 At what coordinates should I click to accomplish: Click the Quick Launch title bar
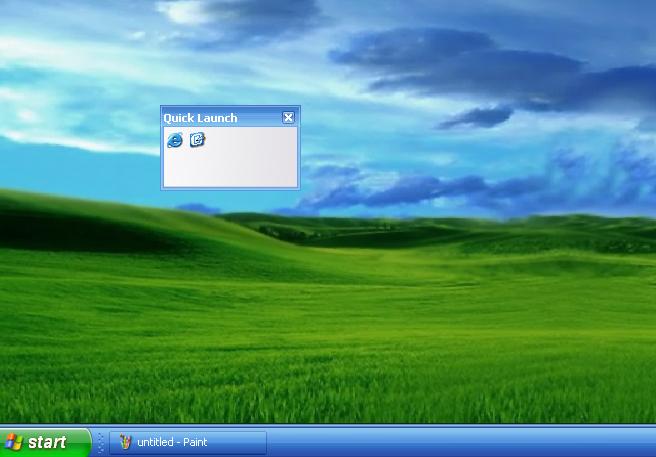pyautogui.click(x=230, y=118)
